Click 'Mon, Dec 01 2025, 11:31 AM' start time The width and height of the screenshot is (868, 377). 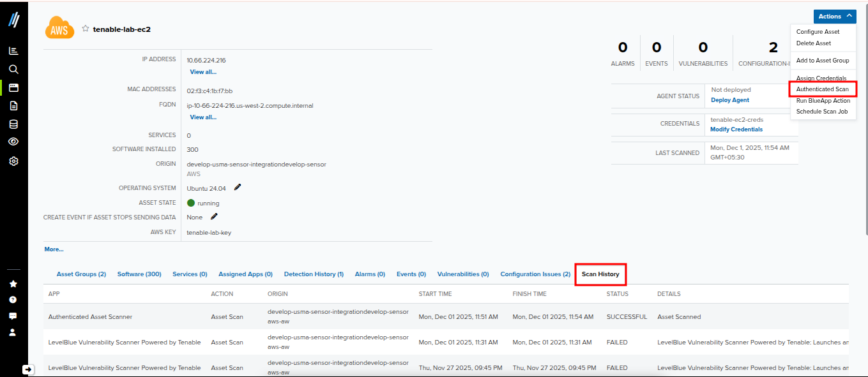pos(458,343)
